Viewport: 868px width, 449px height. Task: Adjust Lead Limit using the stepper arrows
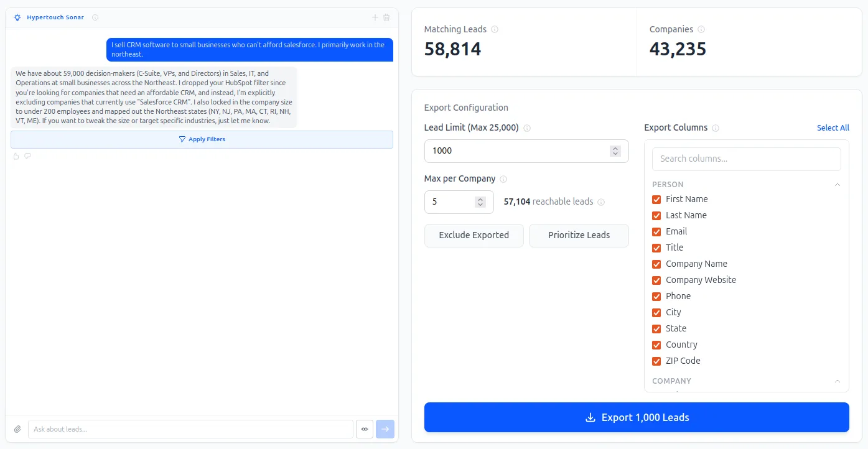click(x=615, y=151)
